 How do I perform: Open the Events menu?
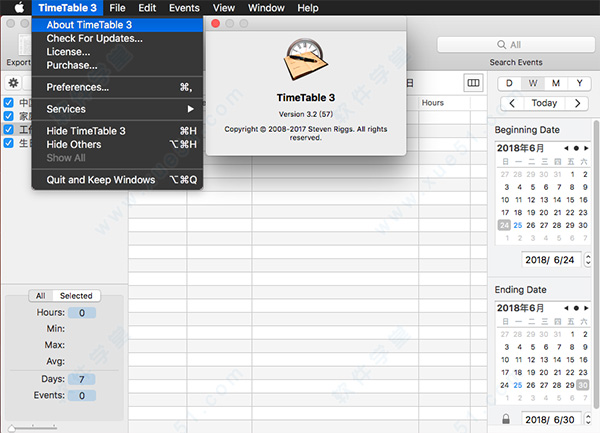point(184,8)
